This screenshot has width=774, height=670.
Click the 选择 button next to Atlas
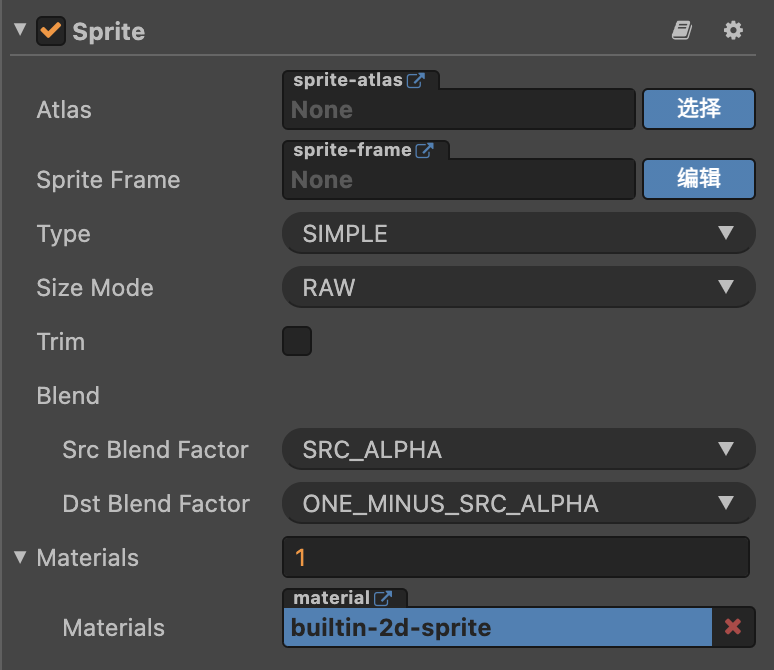pos(698,109)
